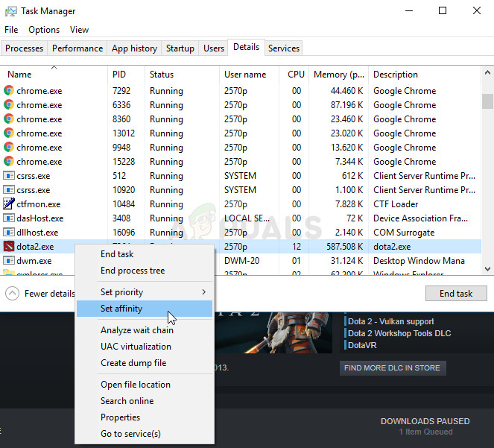Click FIND MORE DLC IN STORE button
The image size is (494, 448).
[392, 367]
